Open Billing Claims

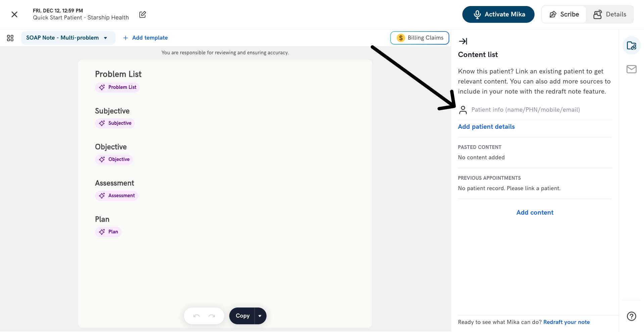click(420, 38)
